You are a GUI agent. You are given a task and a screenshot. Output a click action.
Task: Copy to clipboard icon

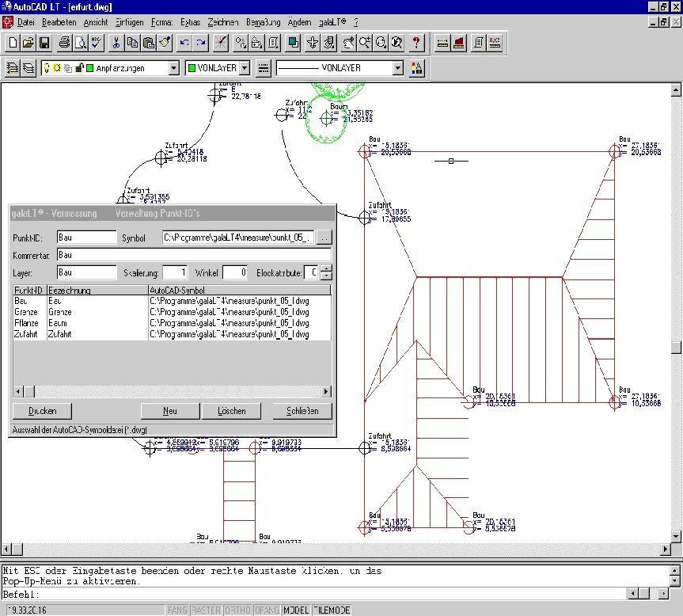132,43
